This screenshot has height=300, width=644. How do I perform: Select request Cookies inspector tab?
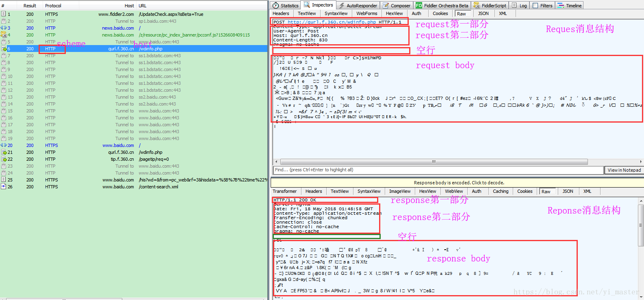pos(440,13)
